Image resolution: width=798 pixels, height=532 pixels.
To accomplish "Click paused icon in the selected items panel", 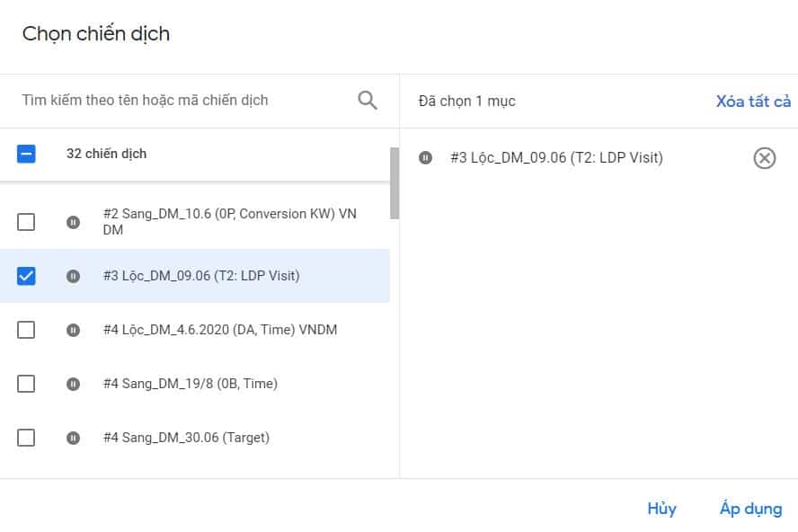I will tap(425, 158).
